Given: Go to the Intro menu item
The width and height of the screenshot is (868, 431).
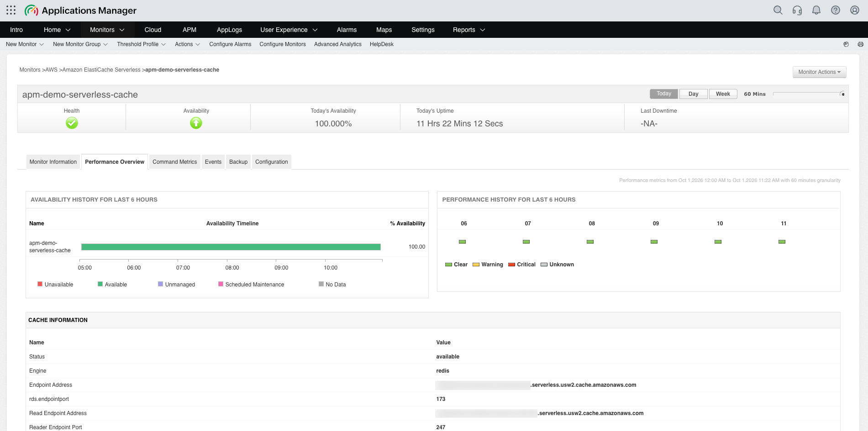Looking at the screenshot, I should coord(16,30).
